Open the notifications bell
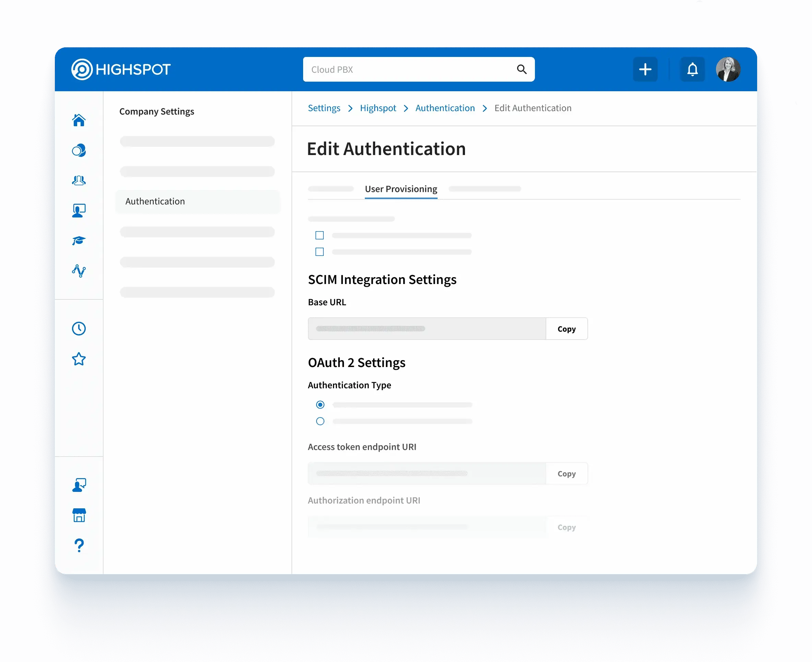This screenshot has width=812, height=662. pos(692,69)
